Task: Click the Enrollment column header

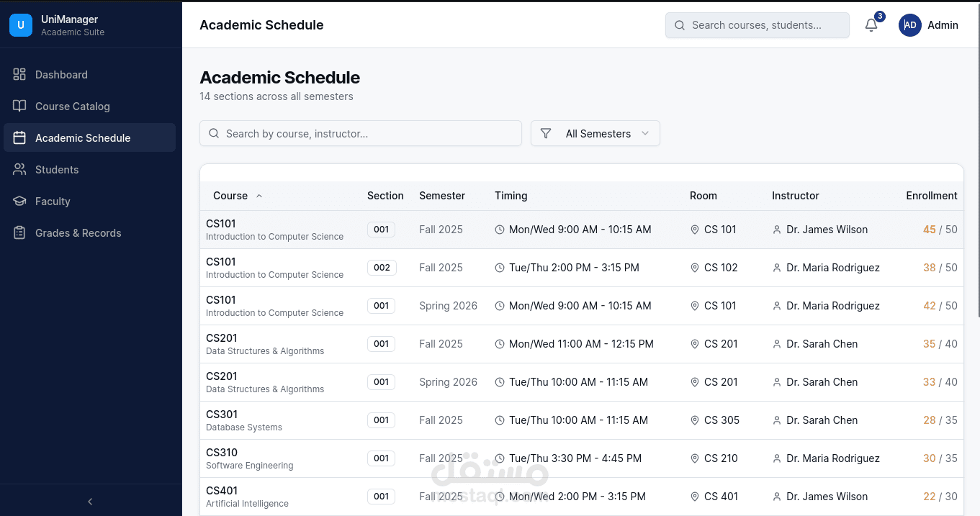Action: pyautogui.click(x=931, y=196)
